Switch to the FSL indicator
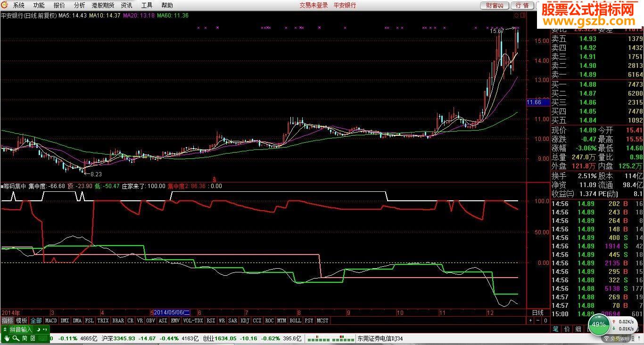This screenshot has height=345, width=644. tap(89, 320)
